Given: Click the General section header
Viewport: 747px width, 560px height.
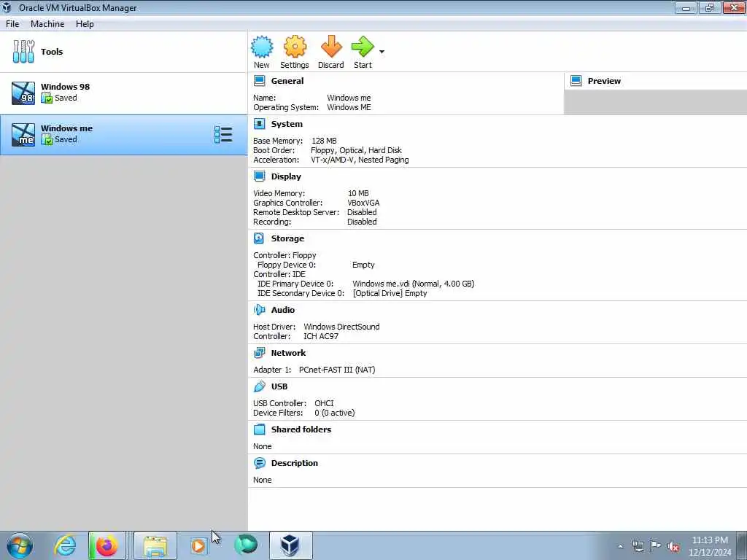Looking at the screenshot, I should point(287,81).
